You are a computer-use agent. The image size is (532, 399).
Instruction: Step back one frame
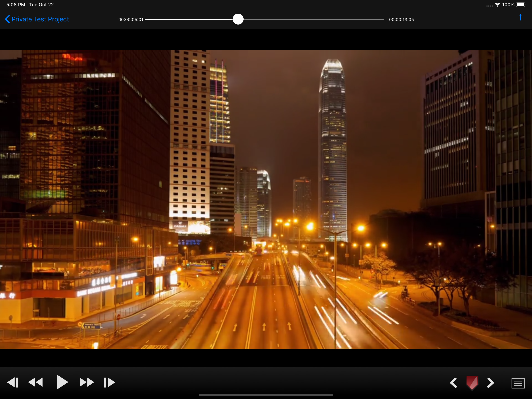[13, 382]
